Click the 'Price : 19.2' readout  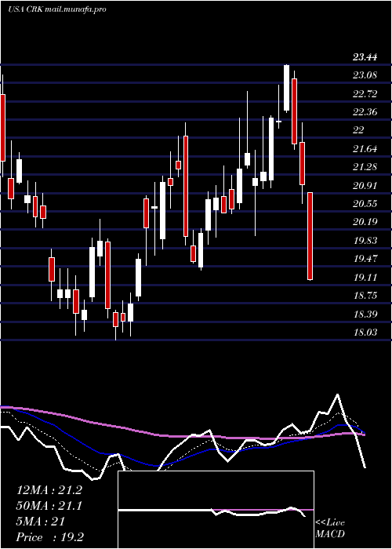pyautogui.click(x=49, y=537)
